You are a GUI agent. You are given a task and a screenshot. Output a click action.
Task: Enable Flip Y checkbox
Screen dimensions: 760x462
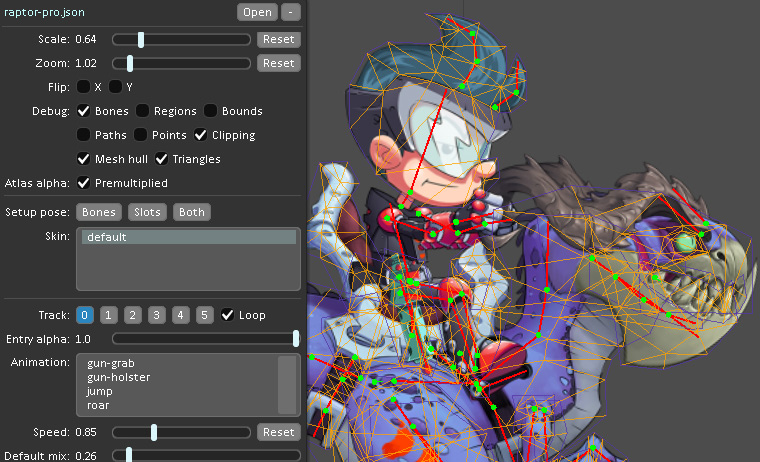pyautogui.click(x=117, y=87)
